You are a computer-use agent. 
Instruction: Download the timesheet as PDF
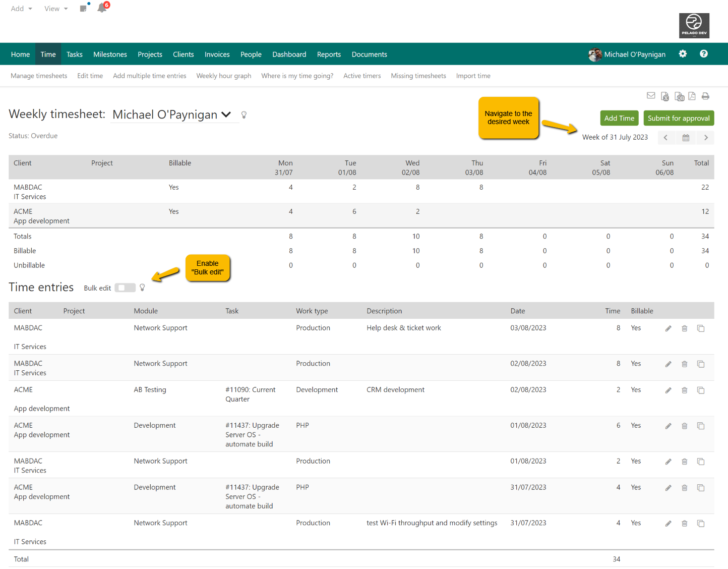coord(692,96)
